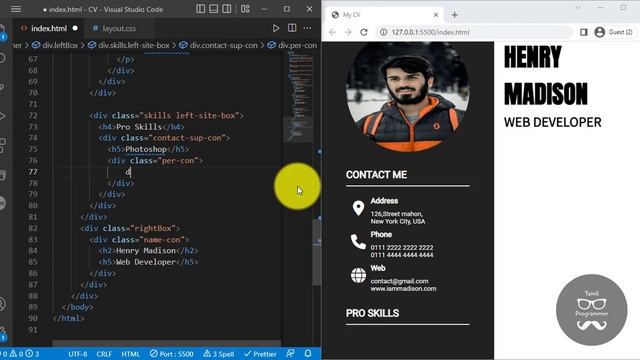640x360 pixels.
Task: Click the Web globe icon
Action: (x=358, y=276)
